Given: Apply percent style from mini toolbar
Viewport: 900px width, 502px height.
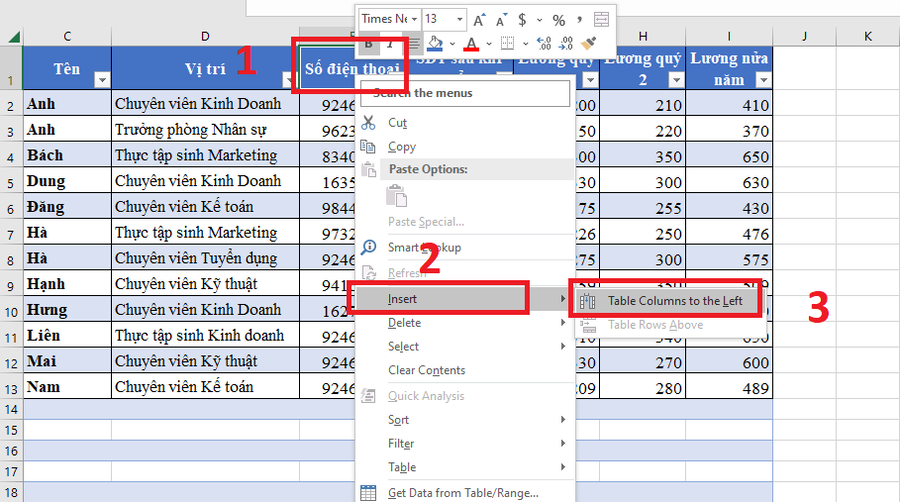Looking at the screenshot, I should pyautogui.click(x=558, y=21).
